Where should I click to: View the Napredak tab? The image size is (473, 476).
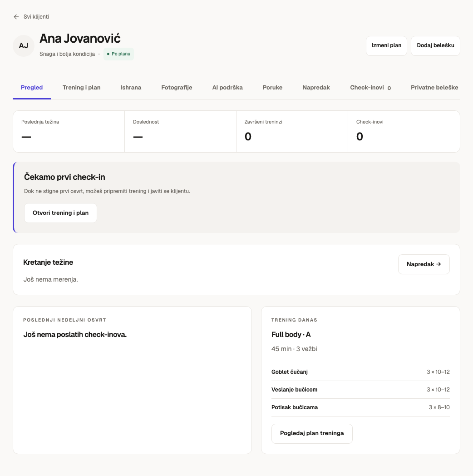[x=316, y=88]
